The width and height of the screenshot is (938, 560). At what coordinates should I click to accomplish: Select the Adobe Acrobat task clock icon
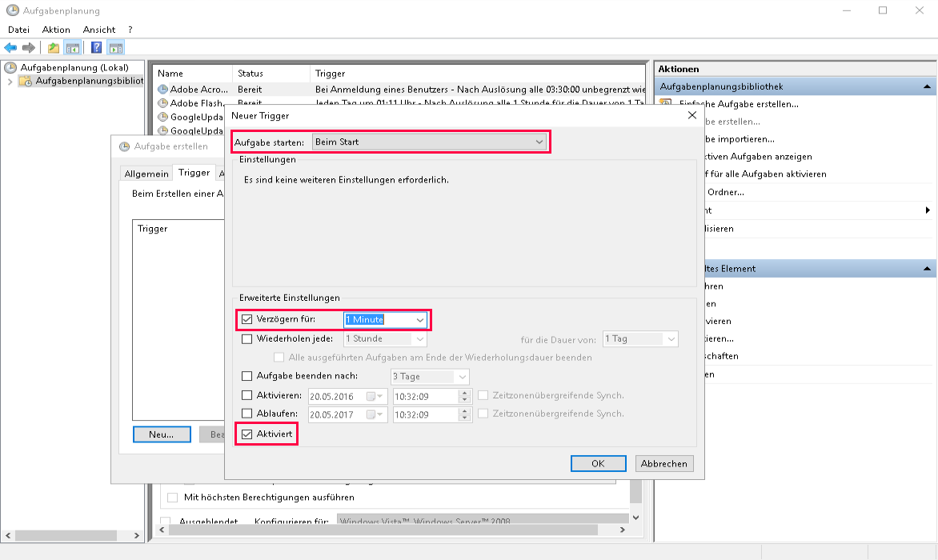[x=163, y=90]
